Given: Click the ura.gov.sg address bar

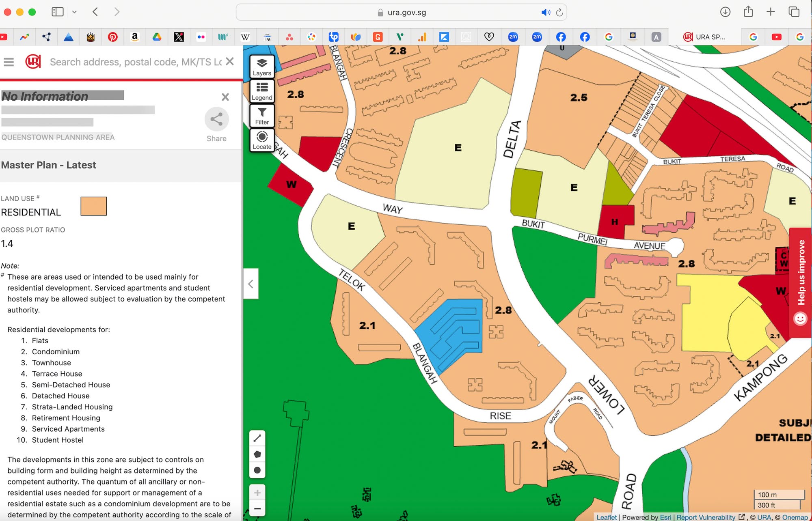Looking at the screenshot, I should (x=401, y=13).
